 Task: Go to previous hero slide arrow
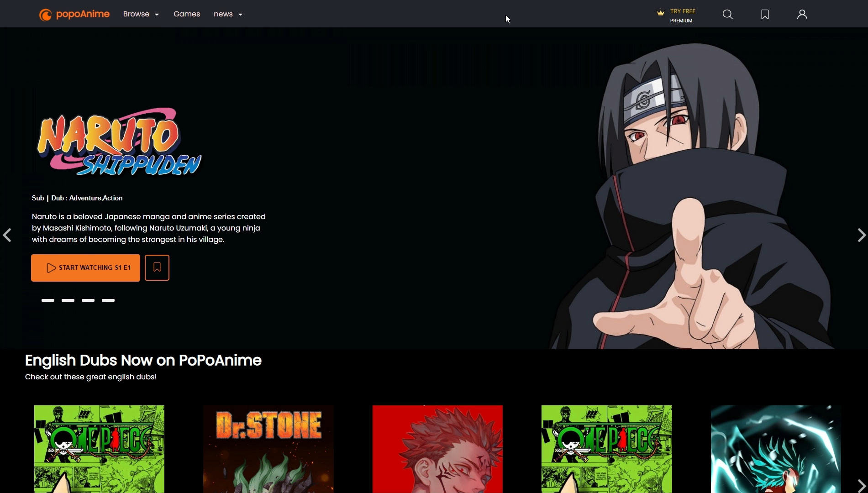coord(7,236)
